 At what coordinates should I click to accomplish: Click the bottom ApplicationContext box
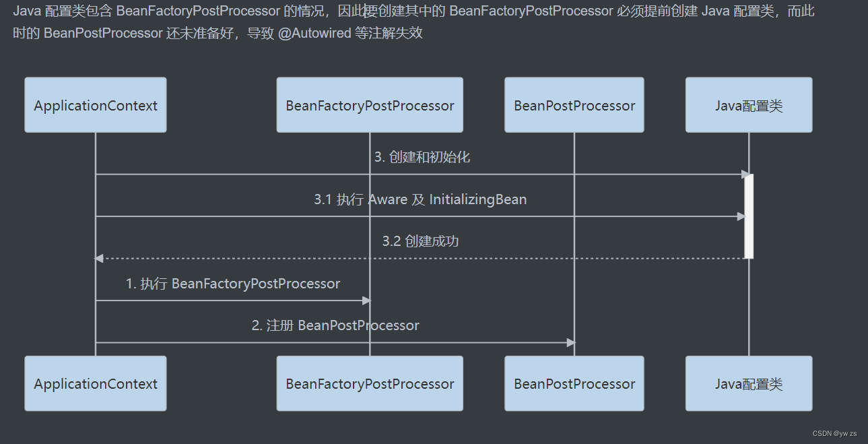[x=95, y=383]
